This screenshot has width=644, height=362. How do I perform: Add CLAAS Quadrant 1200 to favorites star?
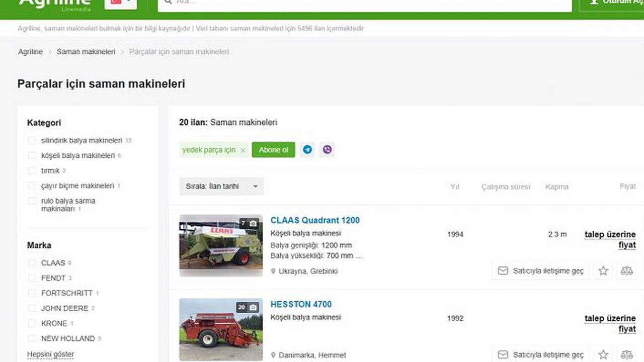tap(603, 271)
